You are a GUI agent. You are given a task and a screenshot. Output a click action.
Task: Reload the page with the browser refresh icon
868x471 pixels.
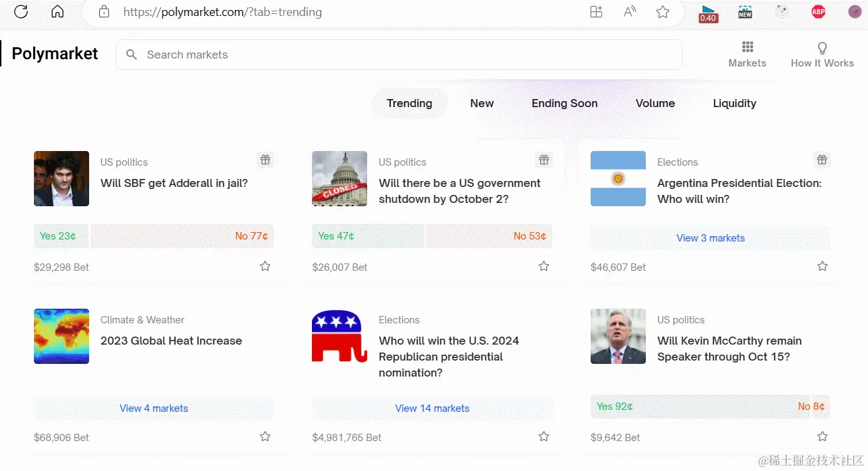click(21, 11)
